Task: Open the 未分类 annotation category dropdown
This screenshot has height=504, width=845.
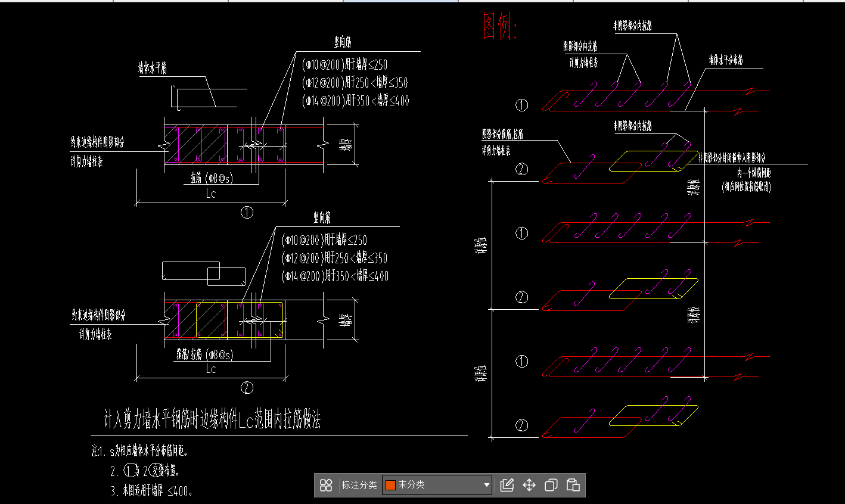Action: pos(438,485)
